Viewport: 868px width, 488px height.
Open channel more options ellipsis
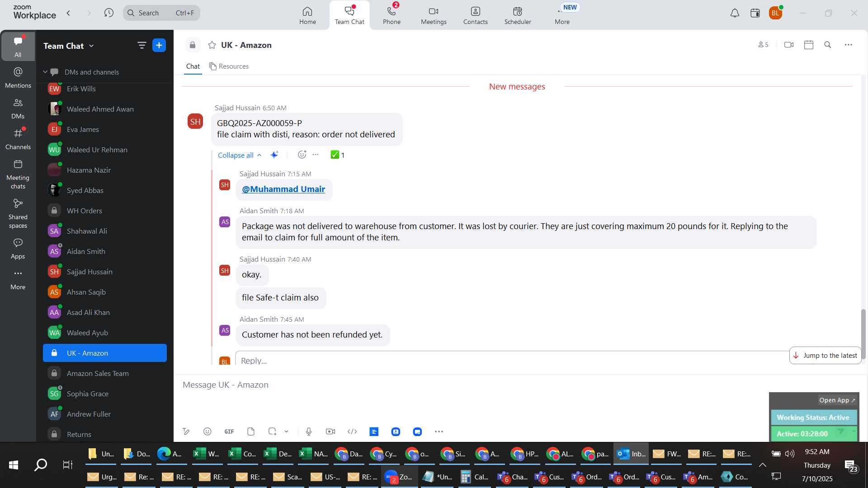click(849, 45)
